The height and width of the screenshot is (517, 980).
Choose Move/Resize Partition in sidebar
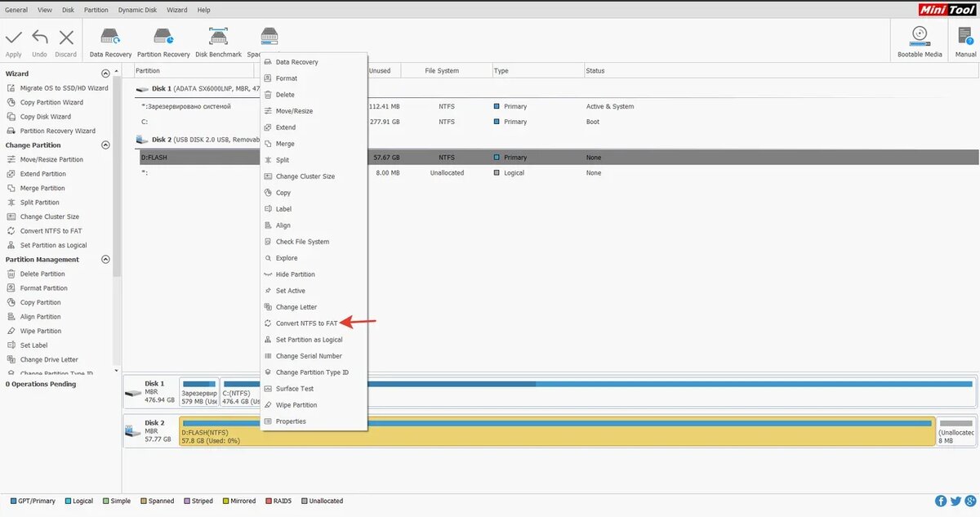pyautogui.click(x=45, y=159)
